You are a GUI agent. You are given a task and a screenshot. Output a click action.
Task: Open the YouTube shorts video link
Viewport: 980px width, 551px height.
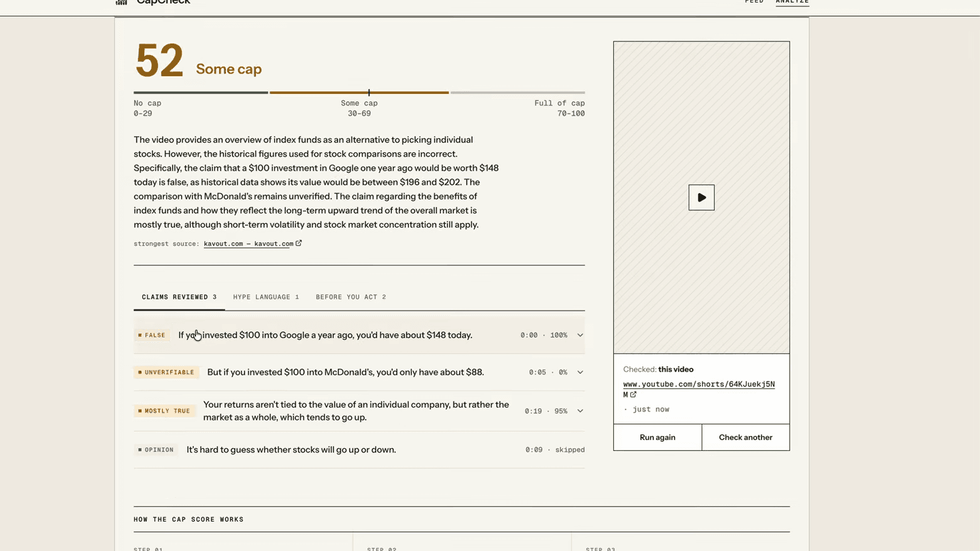point(699,389)
